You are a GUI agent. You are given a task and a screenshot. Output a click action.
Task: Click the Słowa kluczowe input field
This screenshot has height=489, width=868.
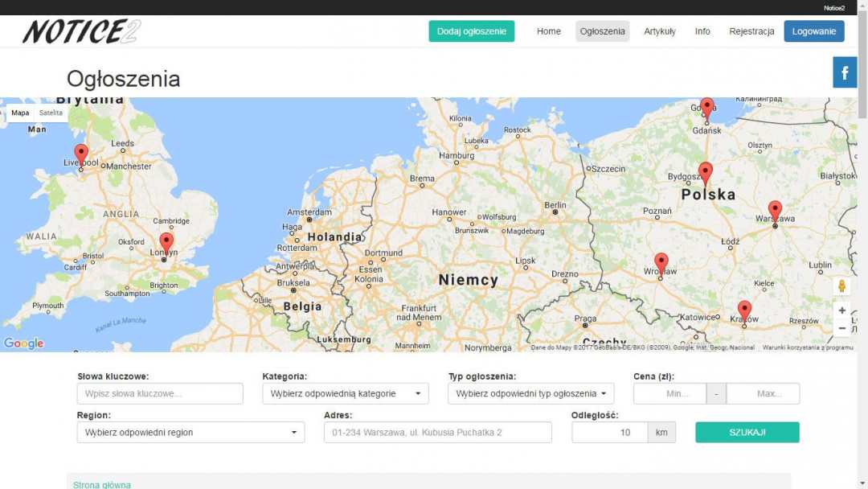tap(160, 393)
